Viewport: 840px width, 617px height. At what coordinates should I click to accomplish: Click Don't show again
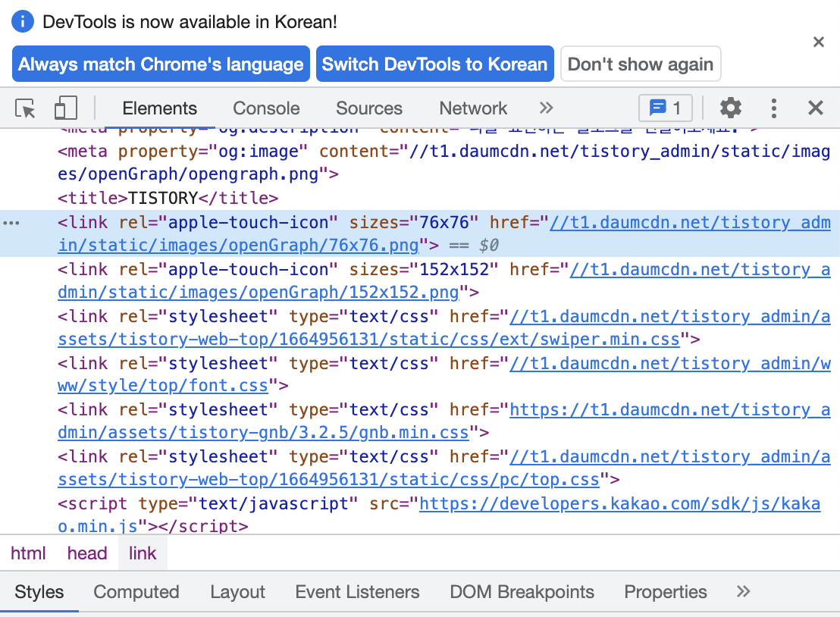point(641,64)
